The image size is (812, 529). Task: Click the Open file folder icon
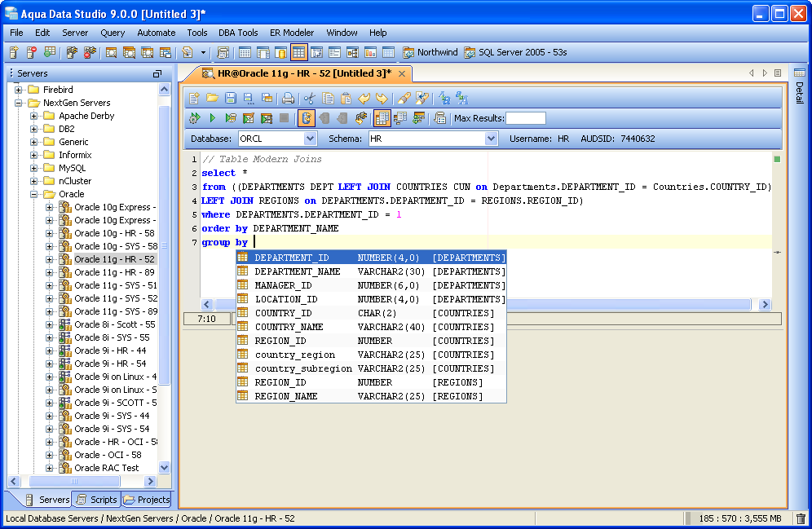(212, 99)
